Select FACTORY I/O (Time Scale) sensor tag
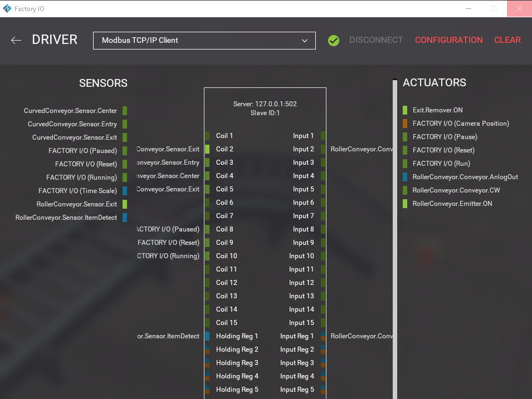This screenshot has width=532, height=399. (77, 191)
